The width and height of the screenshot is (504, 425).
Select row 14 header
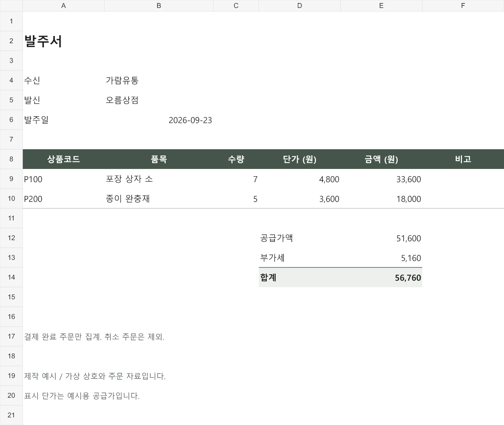[11, 277]
